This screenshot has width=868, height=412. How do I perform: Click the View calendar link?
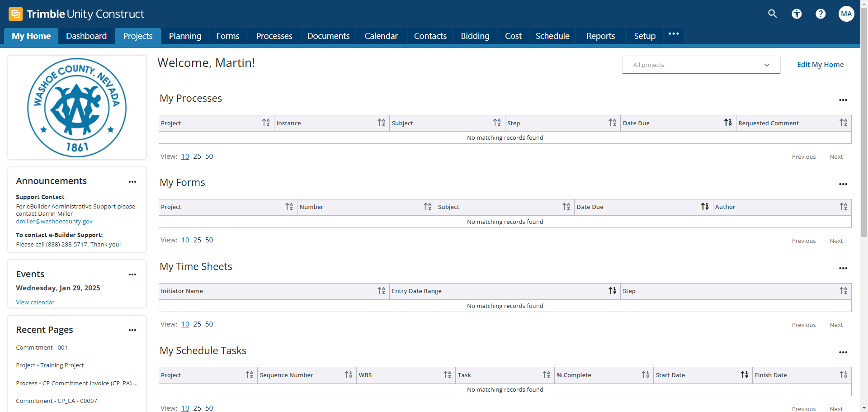35,303
